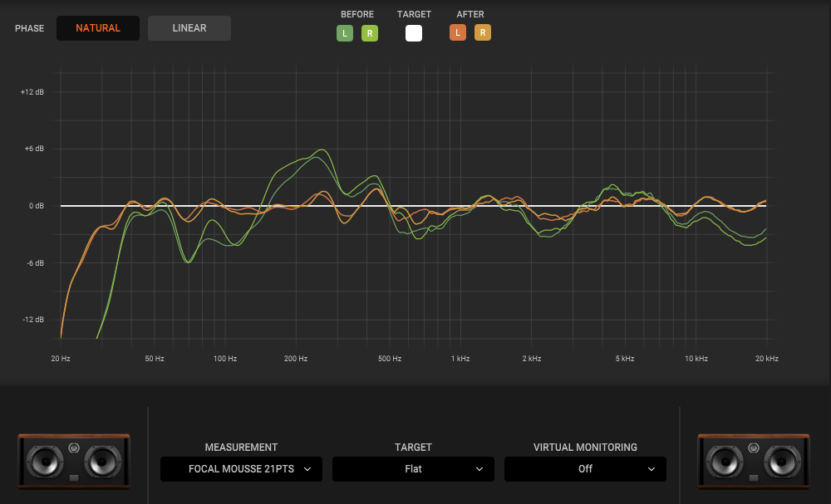The width and height of the screenshot is (831, 504).
Task: Expand the Target dropdown set to Flat
Action: [x=413, y=469]
